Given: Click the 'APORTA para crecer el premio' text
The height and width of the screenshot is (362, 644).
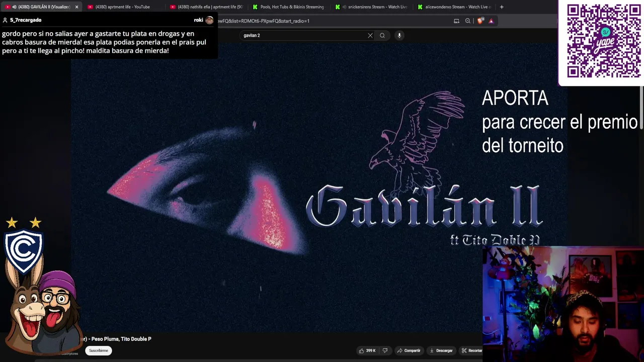Looking at the screenshot, I should (x=559, y=122).
